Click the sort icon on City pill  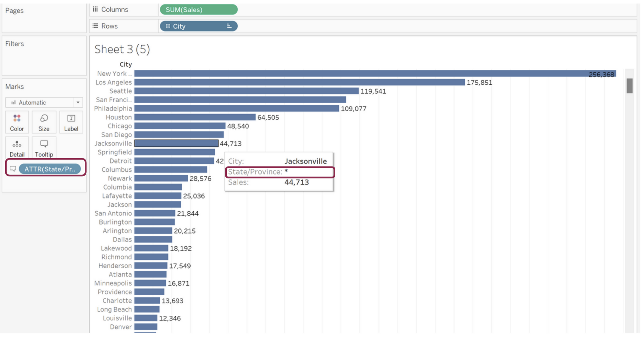(x=229, y=26)
